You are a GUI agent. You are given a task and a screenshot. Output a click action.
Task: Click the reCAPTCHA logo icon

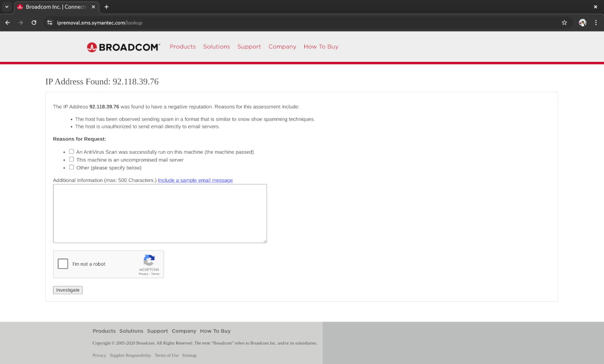[x=149, y=260]
